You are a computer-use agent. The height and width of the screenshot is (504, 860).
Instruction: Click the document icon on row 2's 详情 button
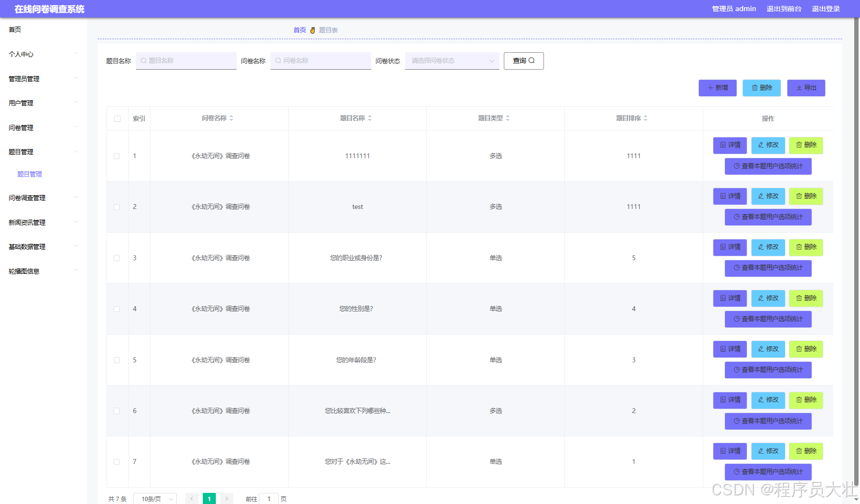723,196
